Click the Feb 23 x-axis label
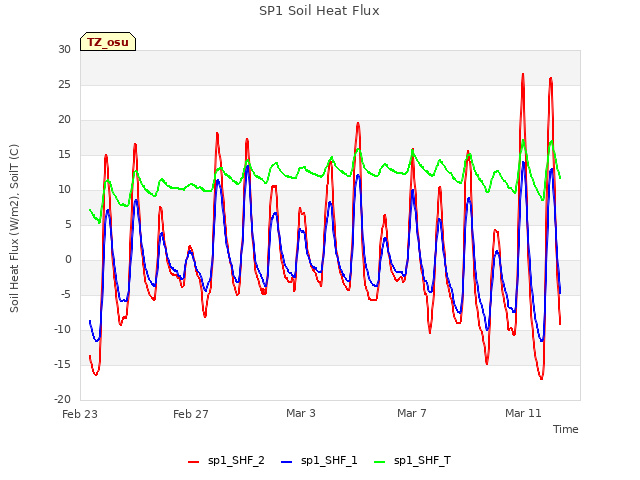This screenshot has width=640, height=480. pos(80,414)
